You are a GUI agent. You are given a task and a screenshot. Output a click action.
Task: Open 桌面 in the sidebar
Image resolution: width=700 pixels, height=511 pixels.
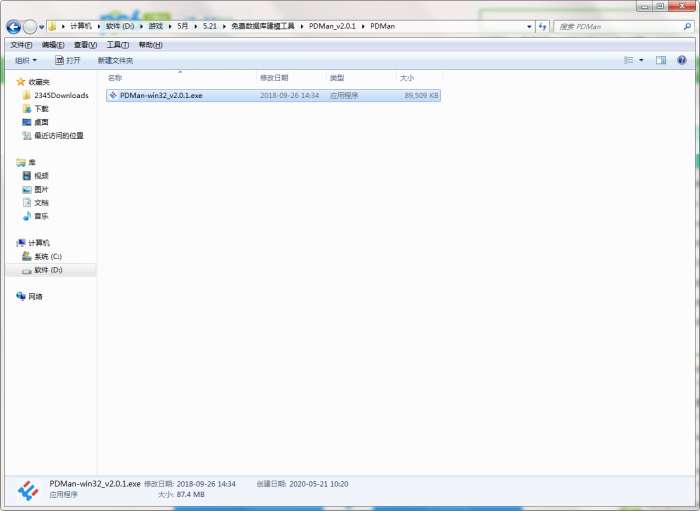tap(41, 122)
